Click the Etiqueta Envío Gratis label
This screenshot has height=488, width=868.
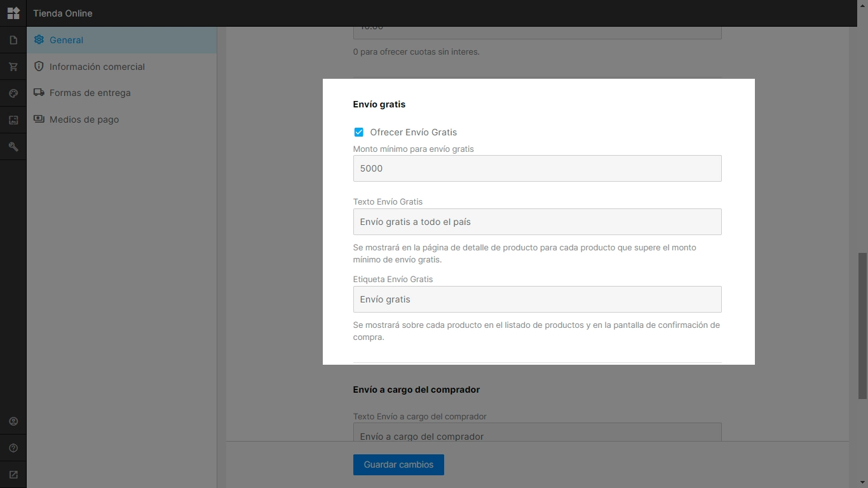[x=393, y=279]
